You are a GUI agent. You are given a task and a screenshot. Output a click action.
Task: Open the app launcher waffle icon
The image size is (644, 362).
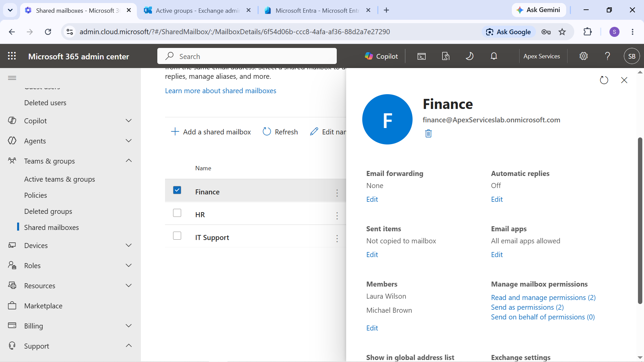12,56
